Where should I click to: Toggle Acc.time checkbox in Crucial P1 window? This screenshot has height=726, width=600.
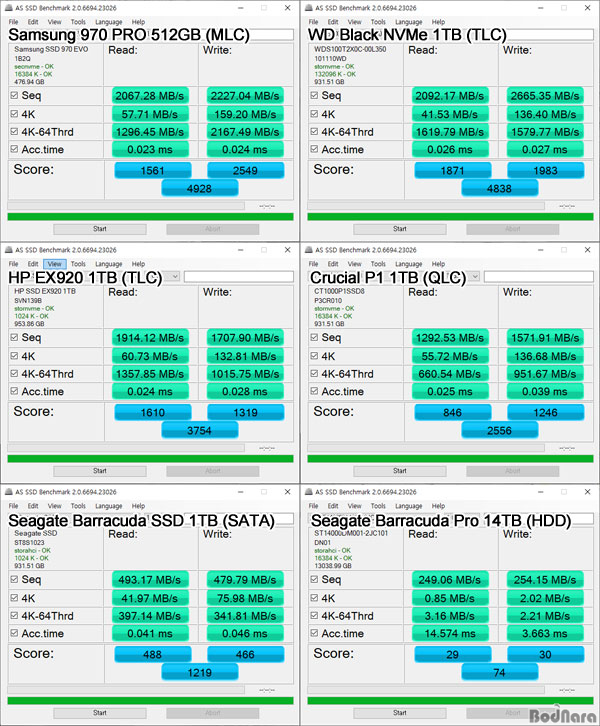(314, 391)
